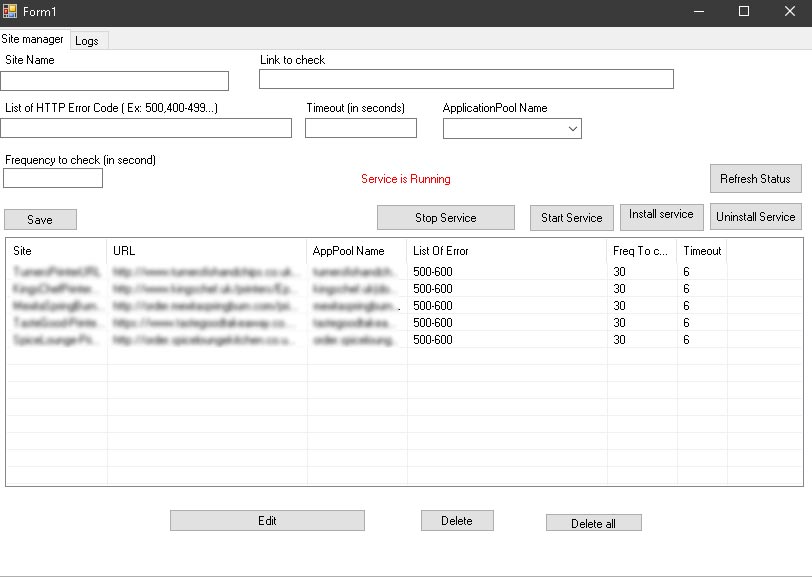Viewport: 812px width, 577px height.
Task: Focus the Timeout in seconds field
Action: pos(361,128)
